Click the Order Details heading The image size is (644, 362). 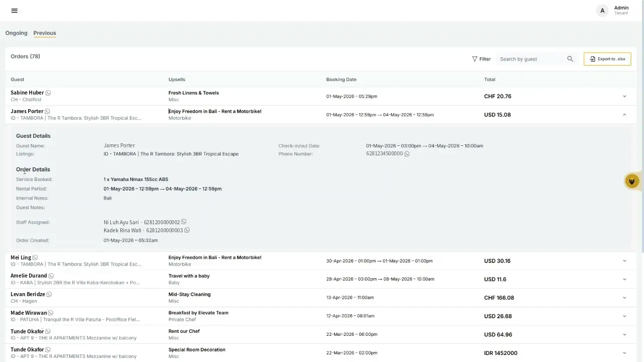coord(33,169)
